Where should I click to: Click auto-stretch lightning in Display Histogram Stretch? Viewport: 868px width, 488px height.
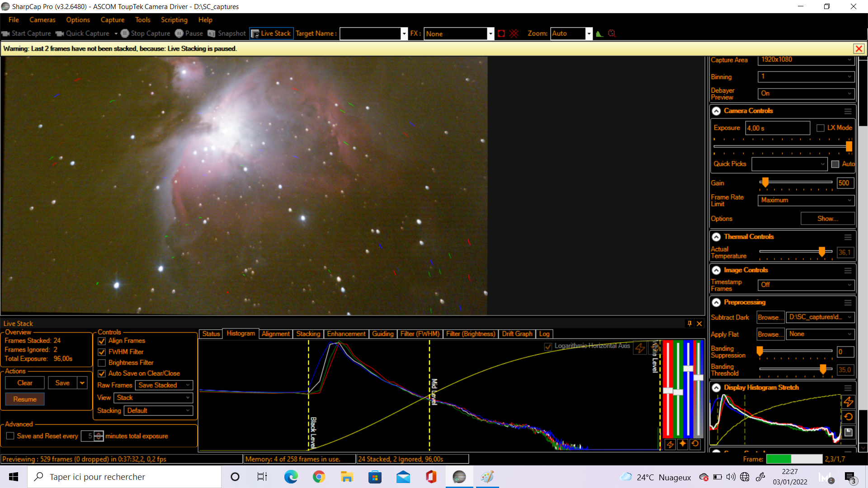pyautogui.click(x=848, y=401)
